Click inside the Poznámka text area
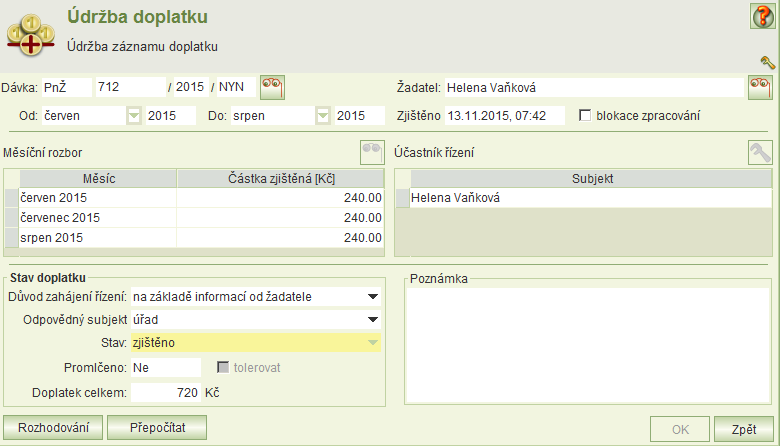Viewport: 780px width, 446px height. click(x=588, y=345)
